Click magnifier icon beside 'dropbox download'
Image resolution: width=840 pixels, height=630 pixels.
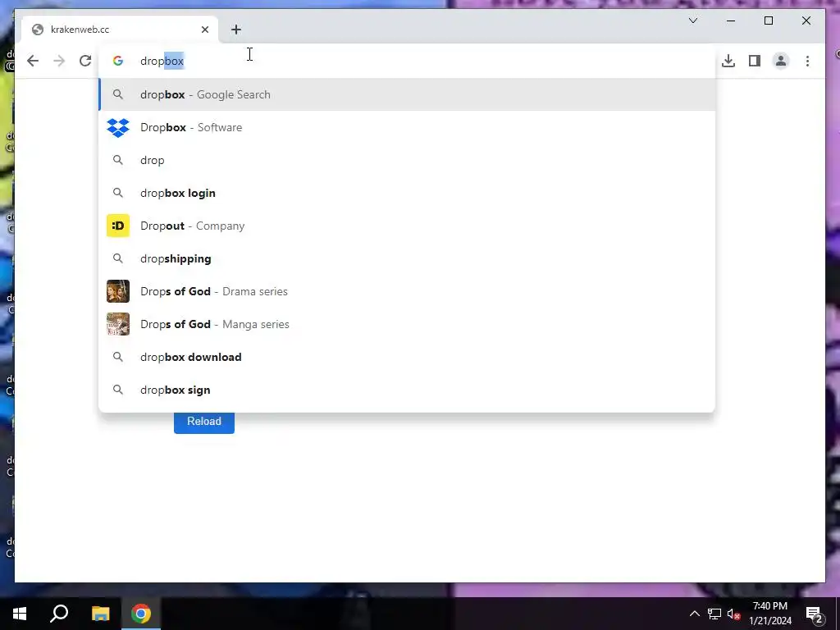coord(118,357)
